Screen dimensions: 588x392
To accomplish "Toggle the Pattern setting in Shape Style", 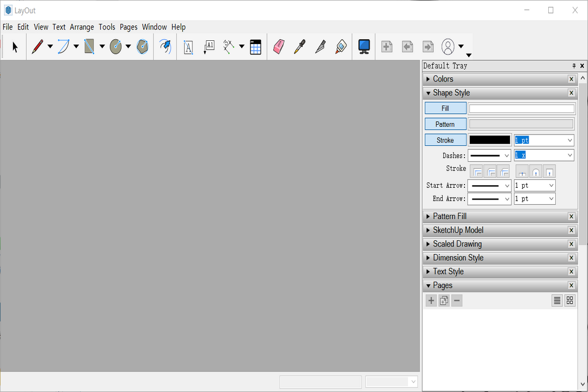I will tap(445, 124).
